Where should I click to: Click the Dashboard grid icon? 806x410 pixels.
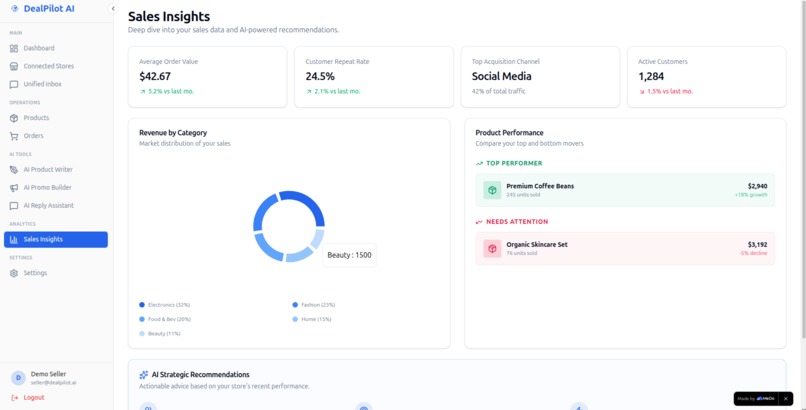pos(14,48)
